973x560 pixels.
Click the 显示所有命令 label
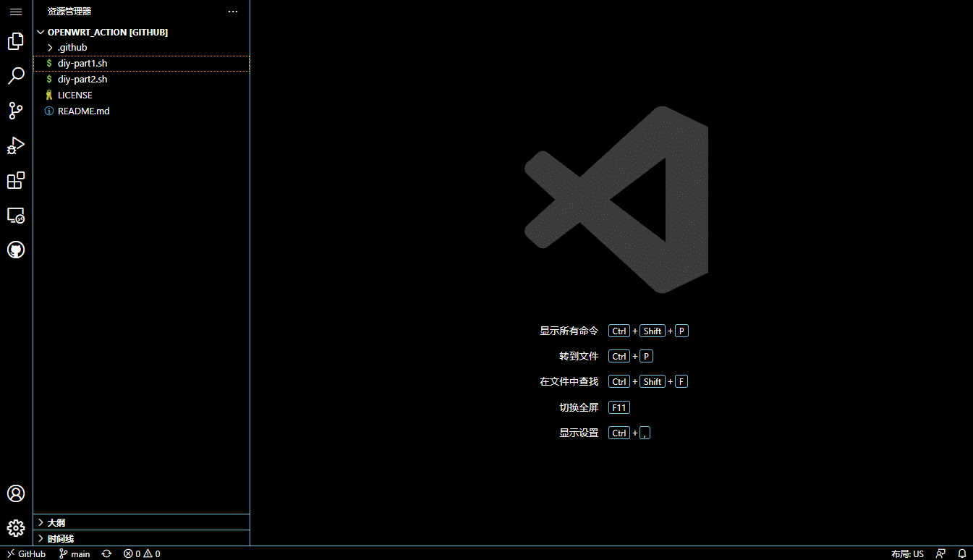pyautogui.click(x=569, y=331)
